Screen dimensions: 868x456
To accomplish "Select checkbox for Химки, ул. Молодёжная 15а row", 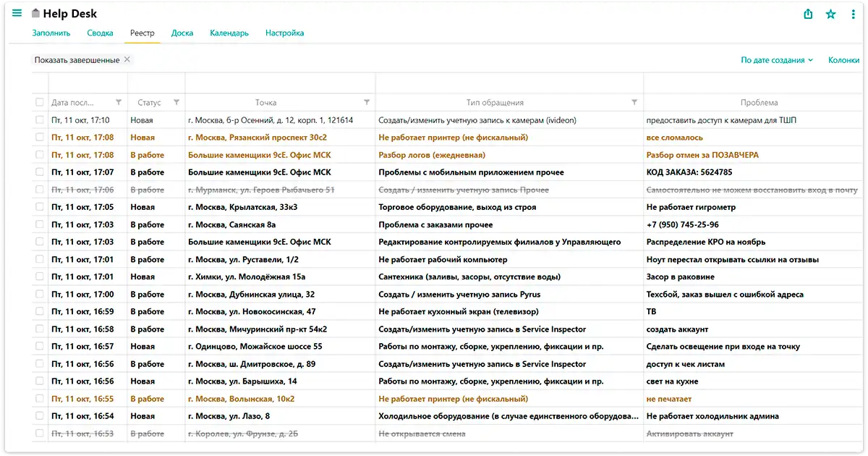I will 40,276.
